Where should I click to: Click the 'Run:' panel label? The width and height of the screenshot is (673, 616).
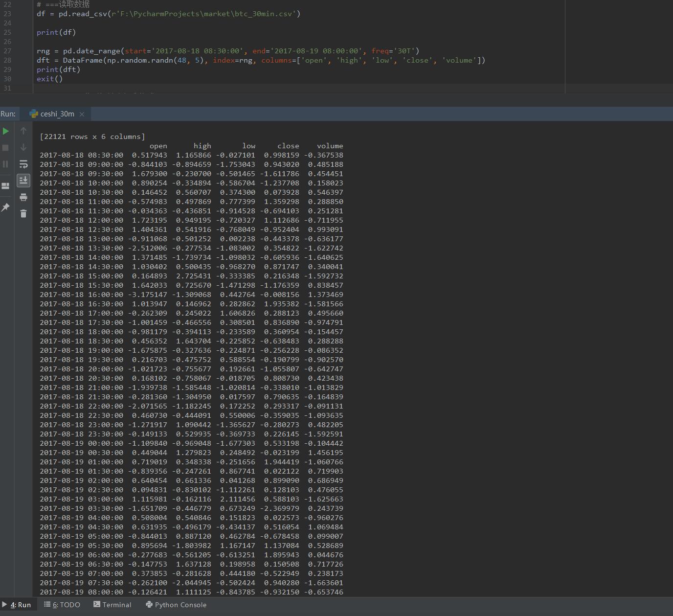(x=8, y=114)
